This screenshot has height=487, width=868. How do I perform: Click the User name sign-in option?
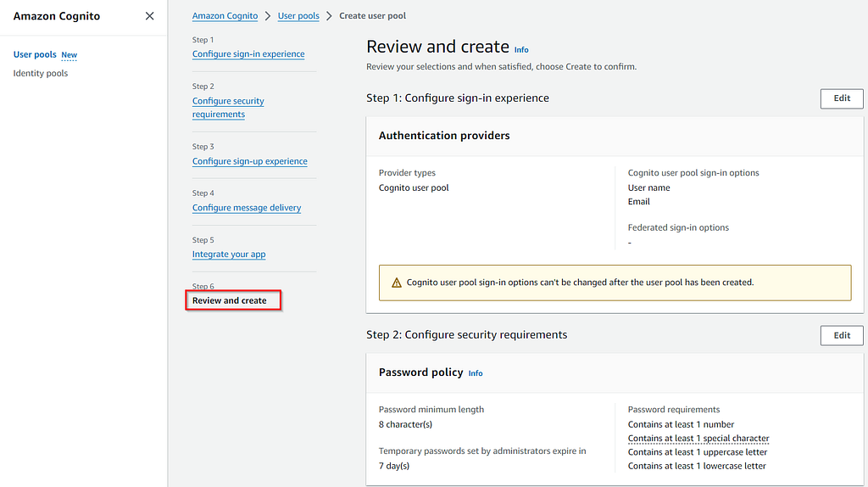pyautogui.click(x=648, y=188)
